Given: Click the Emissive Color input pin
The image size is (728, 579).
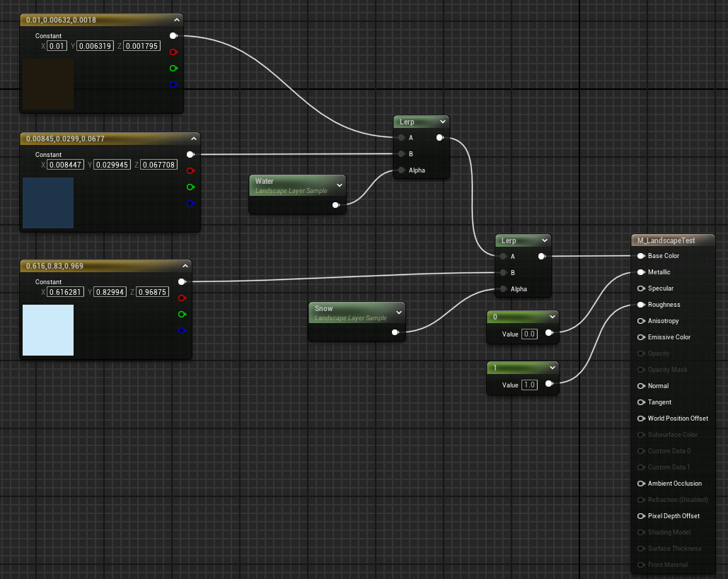Looking at the screenshot, I should click(641, 337).
